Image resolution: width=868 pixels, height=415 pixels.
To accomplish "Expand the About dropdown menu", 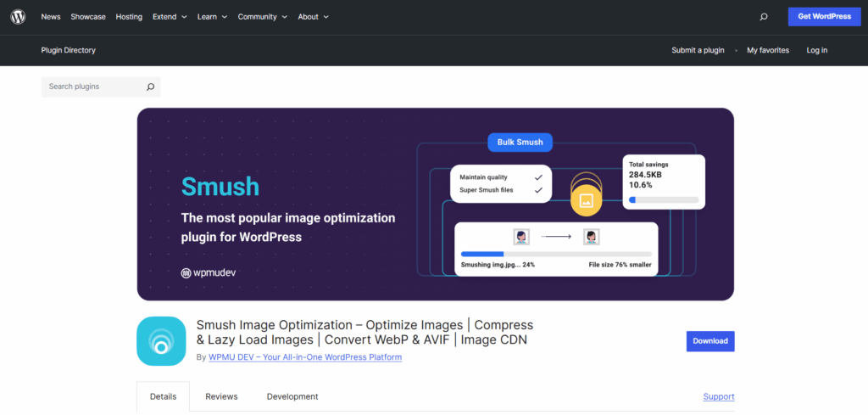I will coord(314,17).
